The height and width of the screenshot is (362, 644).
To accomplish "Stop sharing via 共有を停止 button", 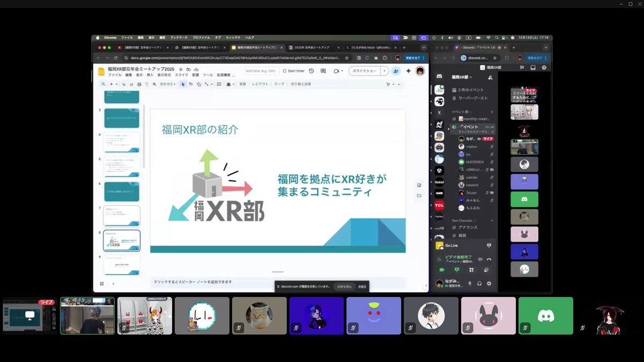I will pyautogui.click(x=345, y=287).
